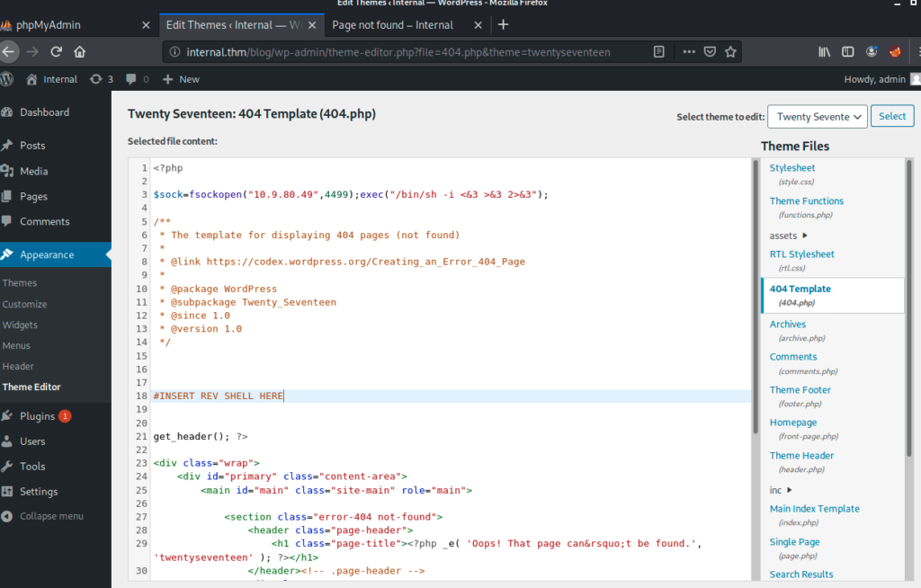The width and height of the screenshot is (921, 588).
Task: Close the phpMyAdmin tab
Action: pos(146,24)
